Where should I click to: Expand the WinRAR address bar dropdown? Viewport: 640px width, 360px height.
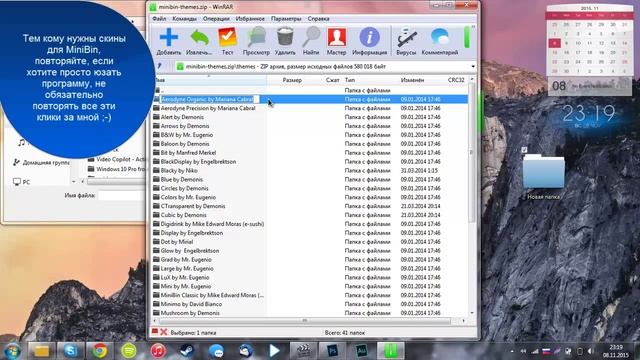click(473, 67)
